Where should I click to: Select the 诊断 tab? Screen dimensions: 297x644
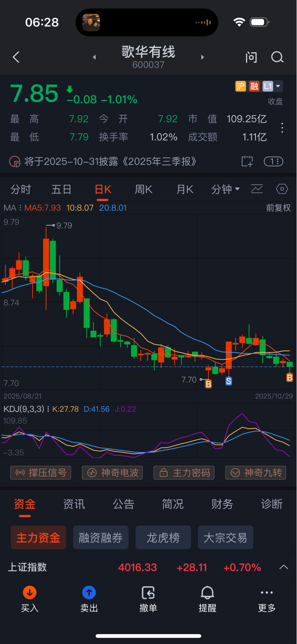pyautogui.click(x=272, y=504)
